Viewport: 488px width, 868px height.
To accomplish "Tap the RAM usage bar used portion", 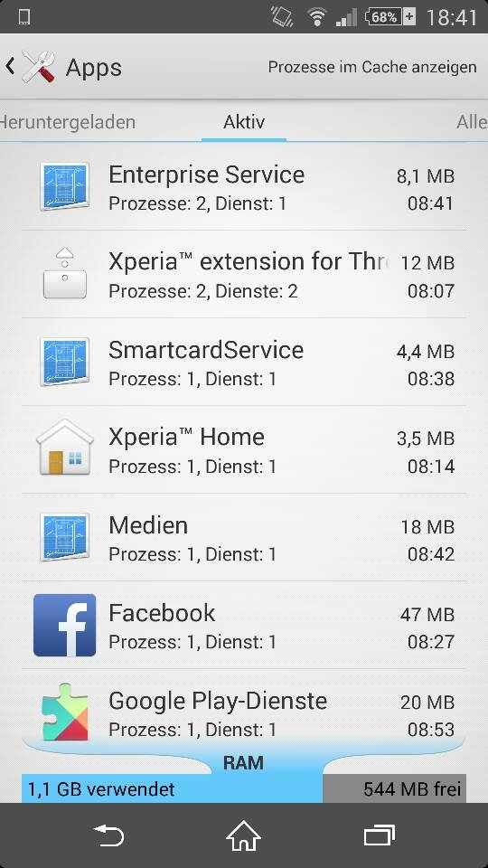I will tap(172, 788).
